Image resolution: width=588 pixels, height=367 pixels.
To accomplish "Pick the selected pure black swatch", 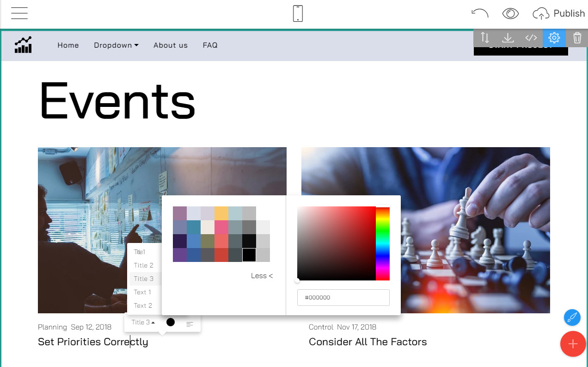I will click(x=249, y=255).
